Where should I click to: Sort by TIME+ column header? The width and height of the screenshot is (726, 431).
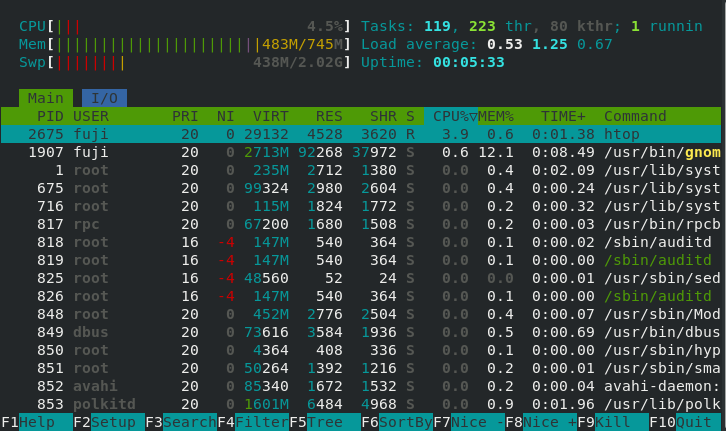pyautogui.click(x=563, y=116)
